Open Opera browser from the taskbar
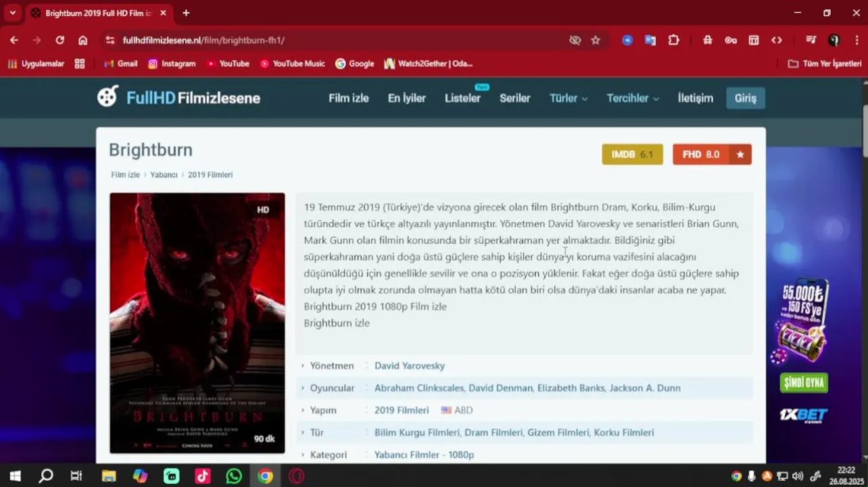 pyautogui.click(x=296, y=476)
